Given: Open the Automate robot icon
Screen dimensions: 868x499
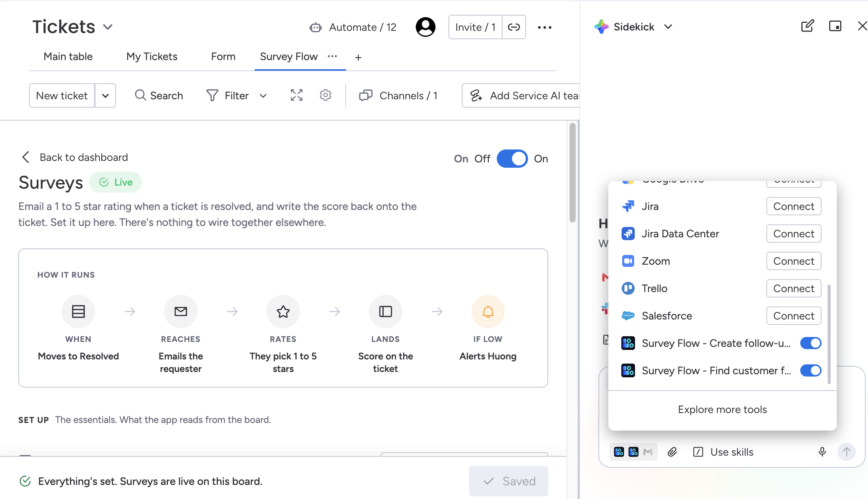Looking at the screenshot, I should (316, 27).
